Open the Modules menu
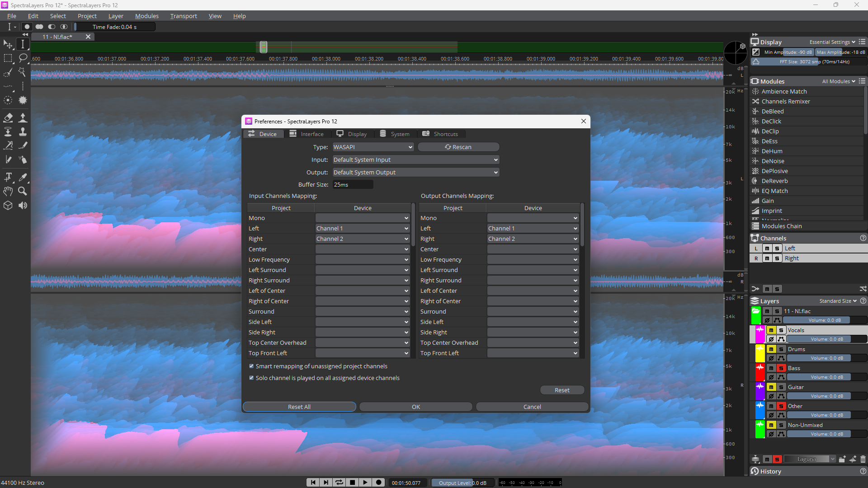The image size is (868, 488). (x=147, y=16)
